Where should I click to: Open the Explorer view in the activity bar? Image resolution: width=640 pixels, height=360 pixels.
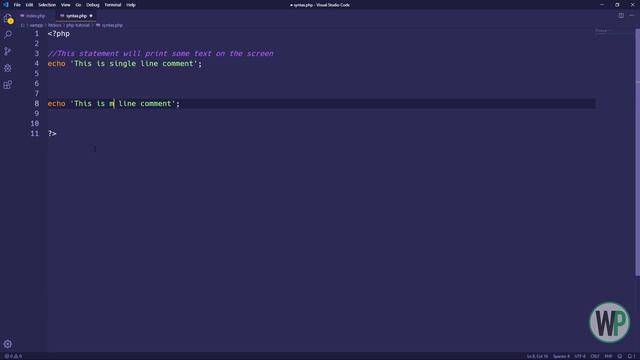8,18
